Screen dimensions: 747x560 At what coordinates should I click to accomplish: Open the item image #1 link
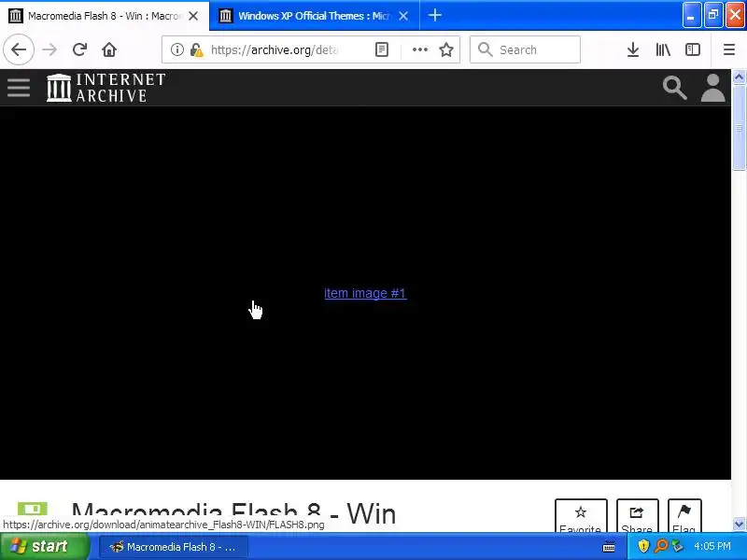[365, 293]
